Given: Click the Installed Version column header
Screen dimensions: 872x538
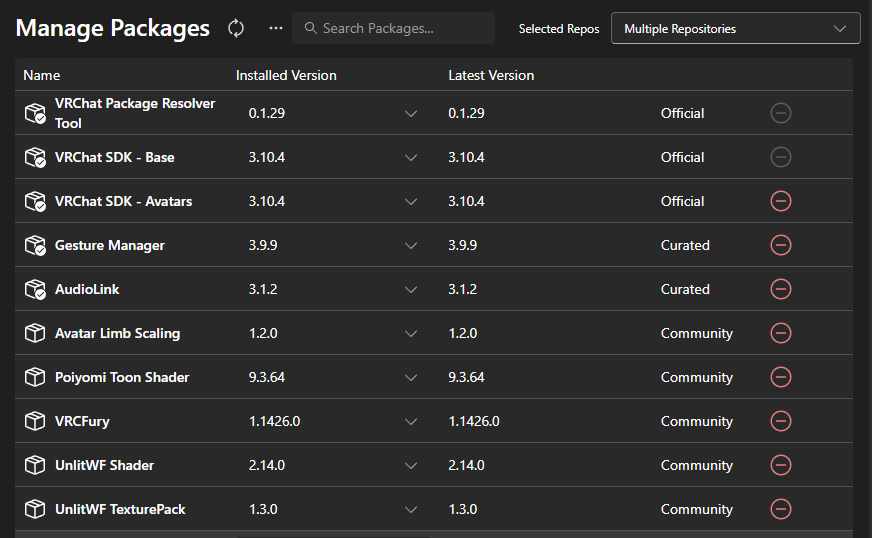Looking at the screenshot, I should (286, 75).
